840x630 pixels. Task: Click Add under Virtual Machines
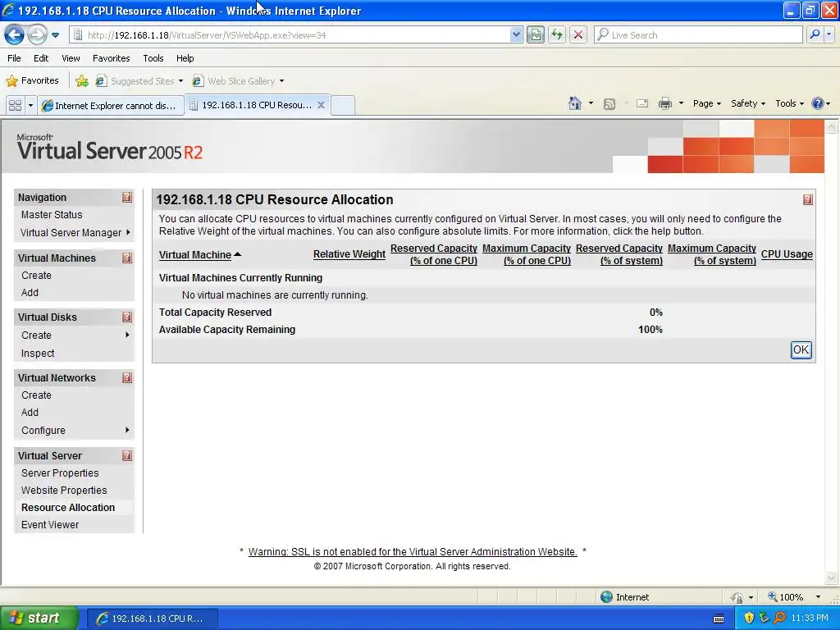(30, 293)
